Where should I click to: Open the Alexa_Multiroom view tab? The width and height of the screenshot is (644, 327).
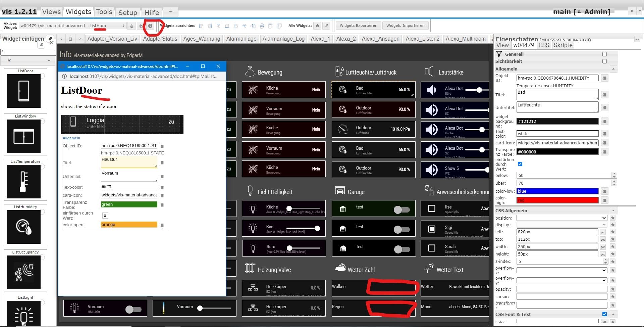(466, 39)
